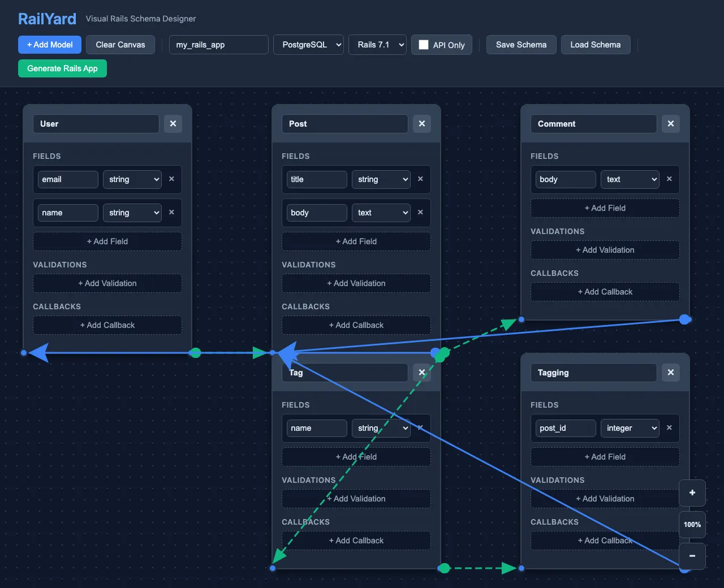Click the Add Model button

[x=50, y=45]
